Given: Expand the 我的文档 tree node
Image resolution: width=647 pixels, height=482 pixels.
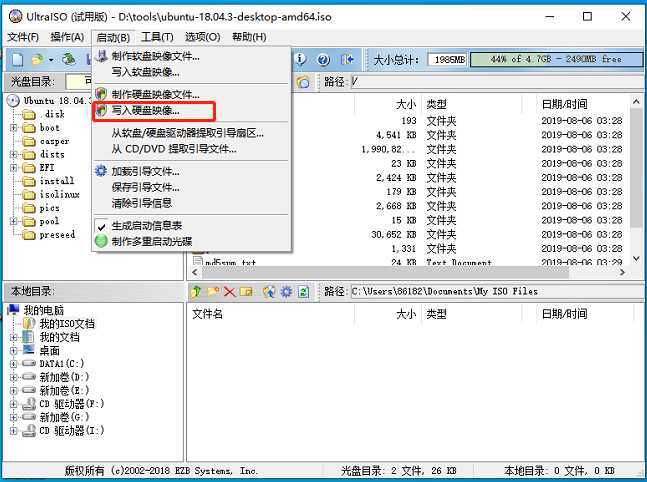Looking at the screenshot, I should (14, 338).
